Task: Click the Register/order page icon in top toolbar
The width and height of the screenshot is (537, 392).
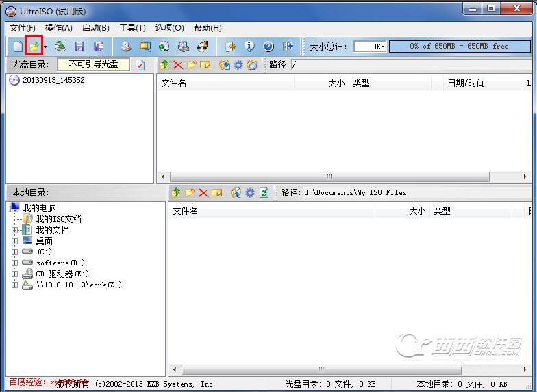Action: [230, 46]
